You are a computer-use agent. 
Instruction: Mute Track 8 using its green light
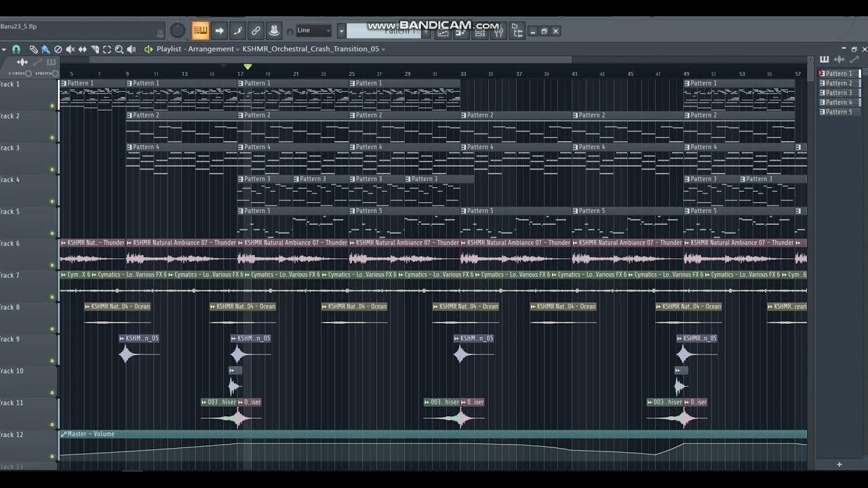click(x=52, y=329)
